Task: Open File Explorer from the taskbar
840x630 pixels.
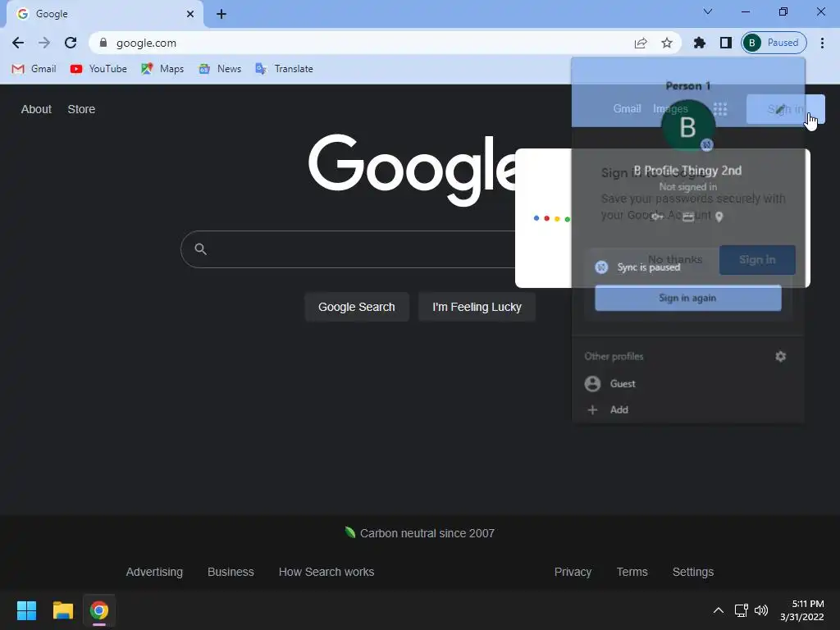Action: 62,610
